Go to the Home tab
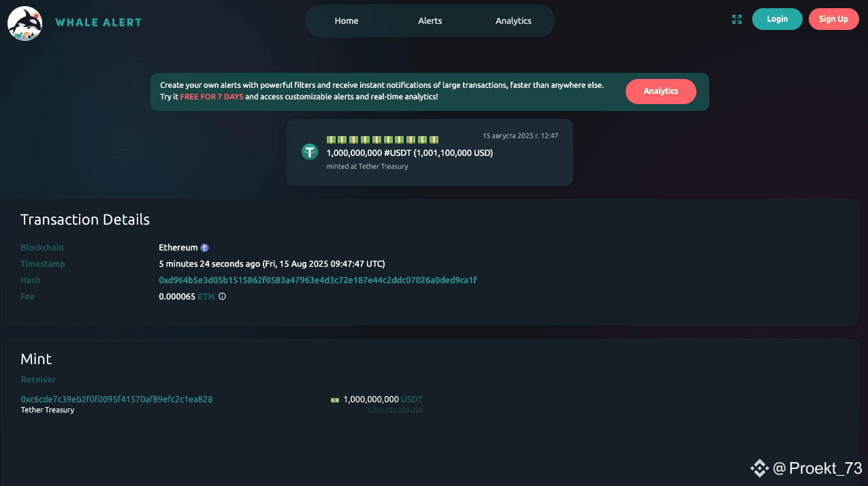Viewport: 868px width, 486px height. [x=347, y=21]
